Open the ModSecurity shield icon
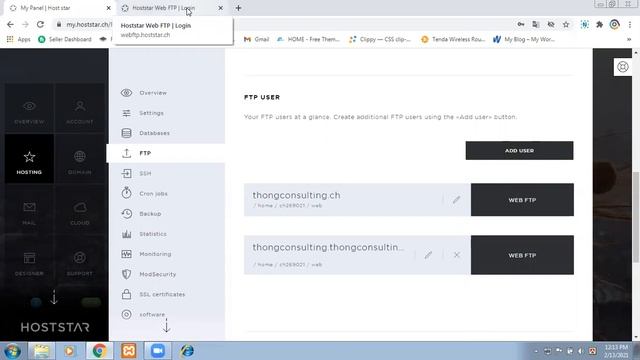This screenshot has width=640, height=360. click(127, 274)
